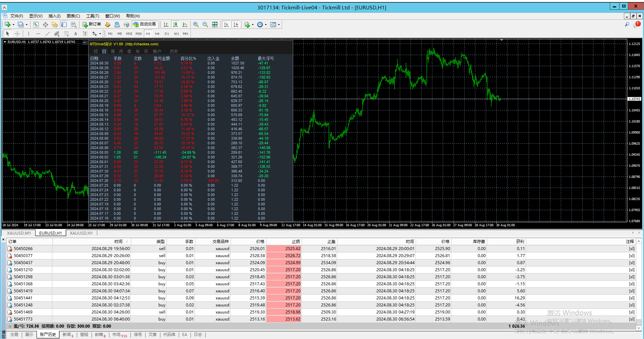Select the Crosshair cursor tool
Viewport: 644px width, 339px height.
click(x=17, y=34)
